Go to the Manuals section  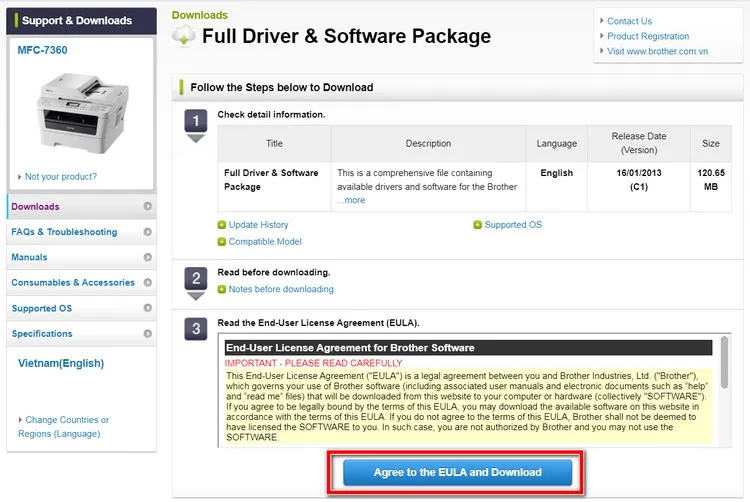29,258
